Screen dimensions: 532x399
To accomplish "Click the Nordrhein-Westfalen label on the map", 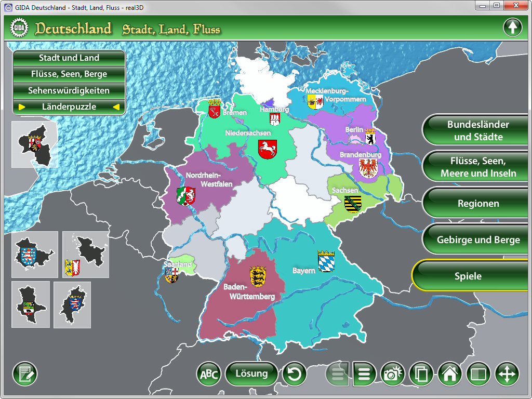I will [x=209, y=180].
